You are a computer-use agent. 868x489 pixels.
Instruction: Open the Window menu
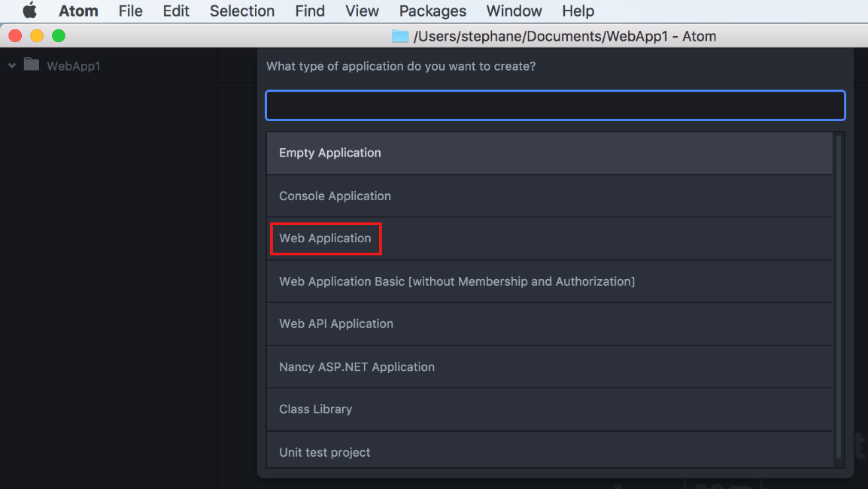[514, 11]
